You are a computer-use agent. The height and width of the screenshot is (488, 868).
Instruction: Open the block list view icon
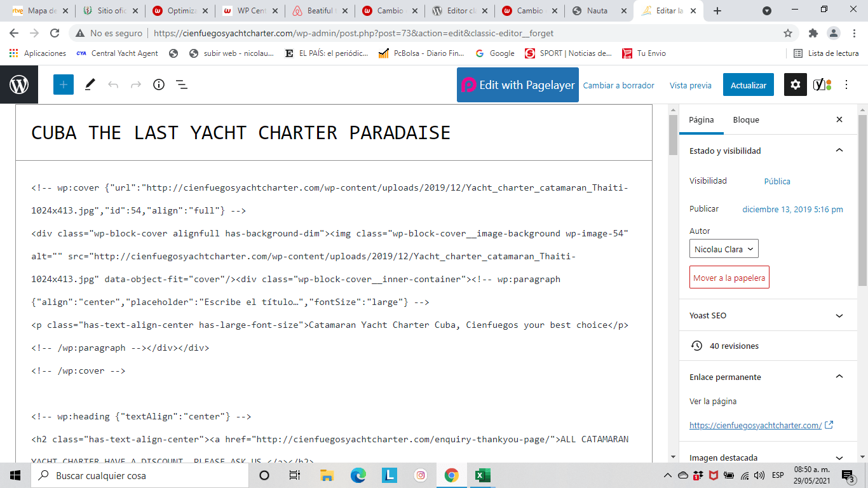click(181, 85)
